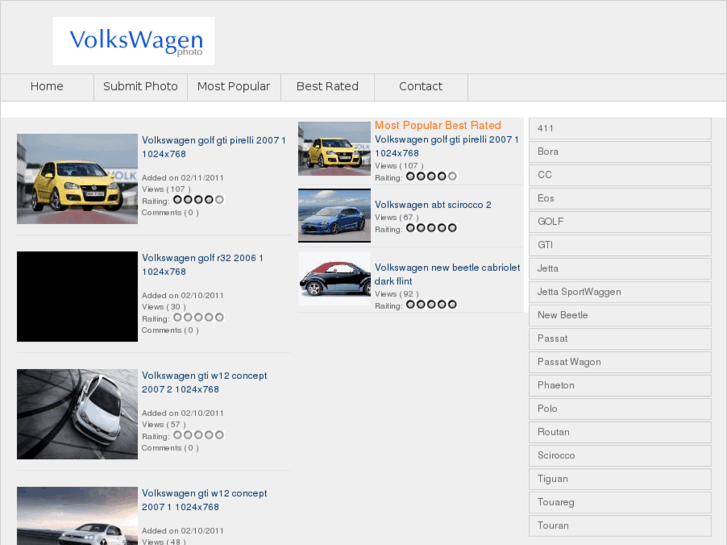Viewport: 727px width, 545px height.
Task: Open New Beetle cabriolet thumbnail image
Action: pyautogui.click(x=334, y=280)
